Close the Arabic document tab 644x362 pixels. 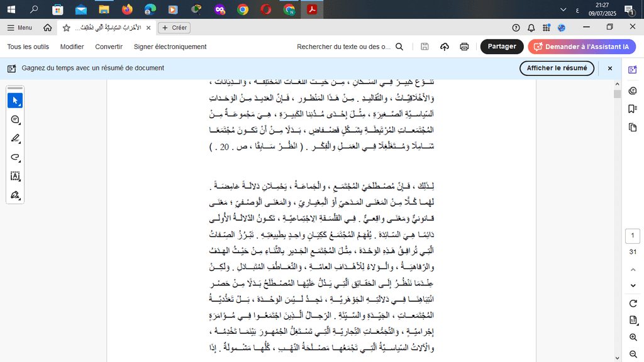point(148,28)
